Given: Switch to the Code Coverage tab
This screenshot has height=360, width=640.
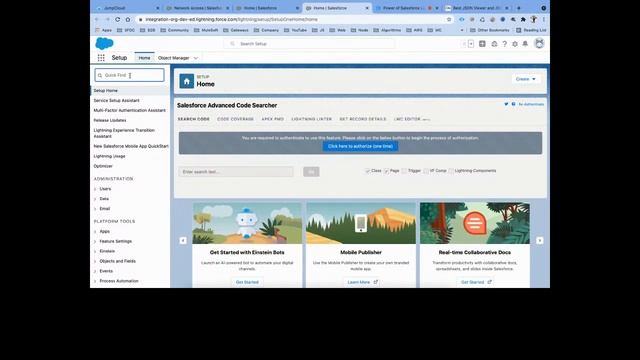Looking at the screenshot, I should (x=236, y=119).
